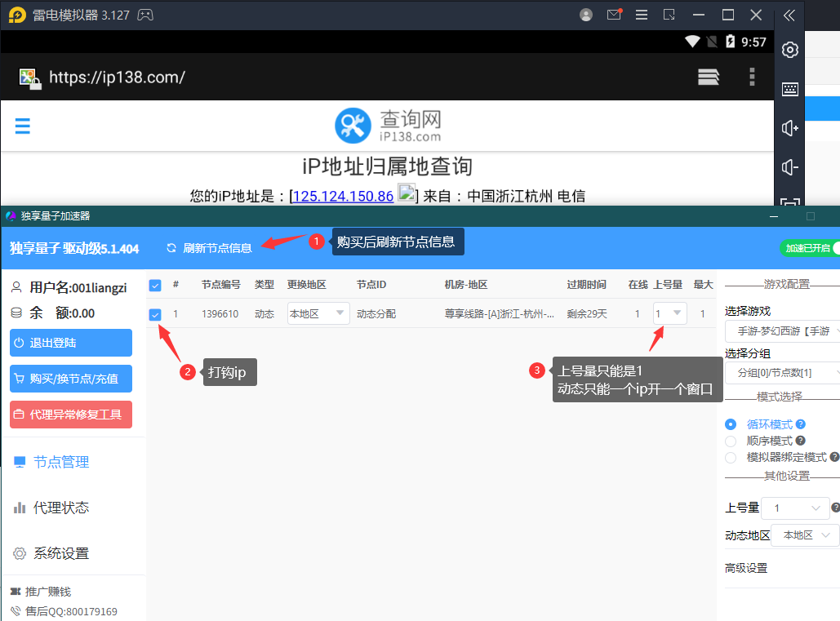Click the help icon beside 顺序模式
The image size is (840, 621).
(x=801, y=441)
